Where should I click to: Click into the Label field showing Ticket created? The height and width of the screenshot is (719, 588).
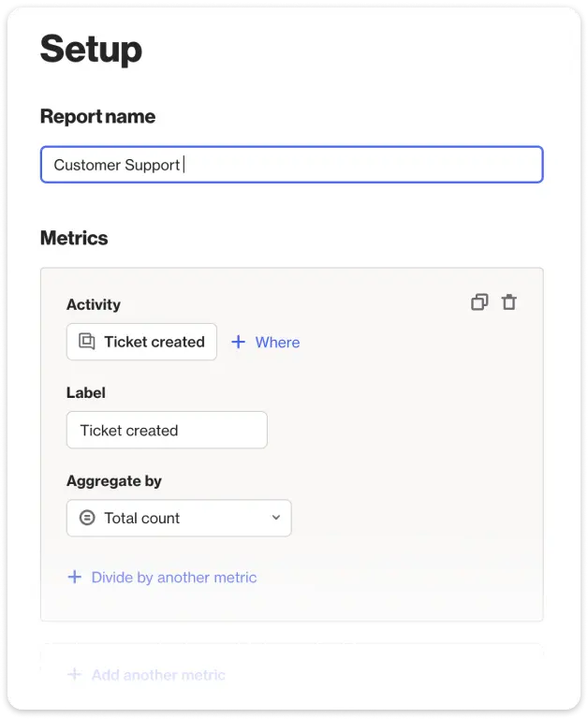point(167,430)
